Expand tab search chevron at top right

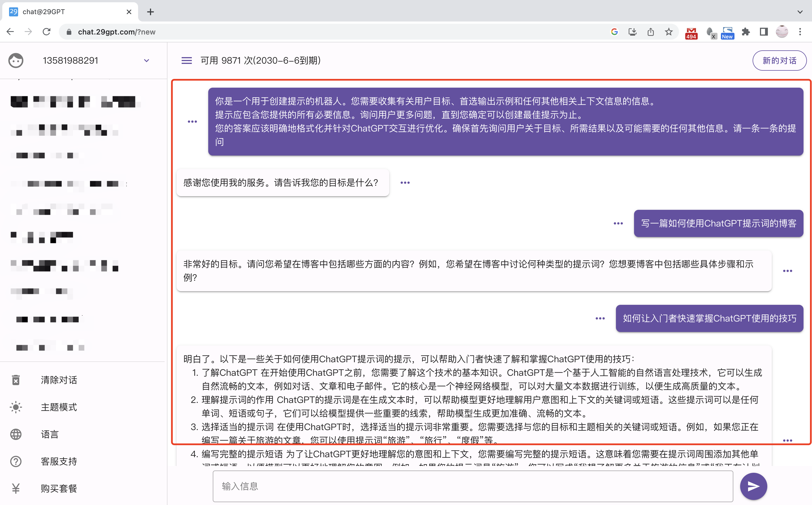800,12
